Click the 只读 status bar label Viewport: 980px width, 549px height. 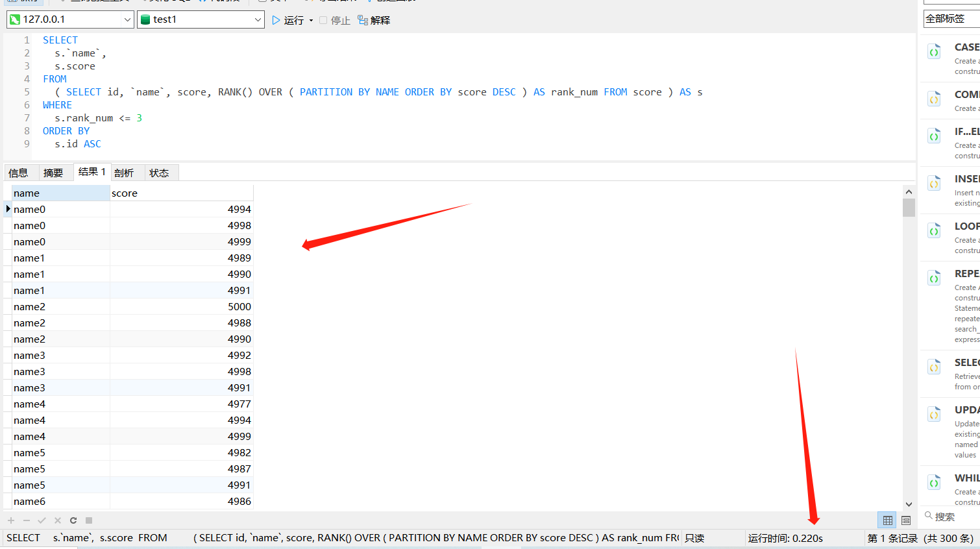coord(694,538)
